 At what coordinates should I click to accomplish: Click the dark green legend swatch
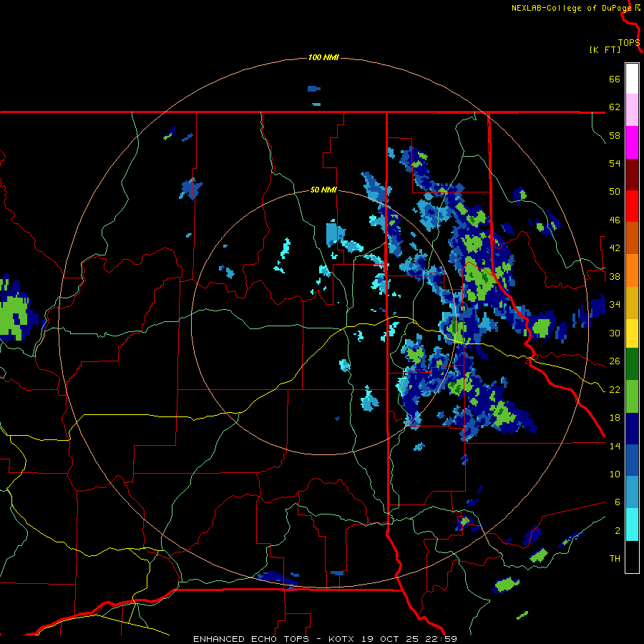[x=632, y=364]
